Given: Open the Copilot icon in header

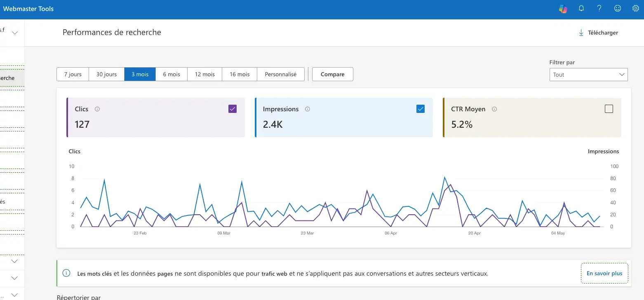Looking at the screenshot, I should [563, 9].
